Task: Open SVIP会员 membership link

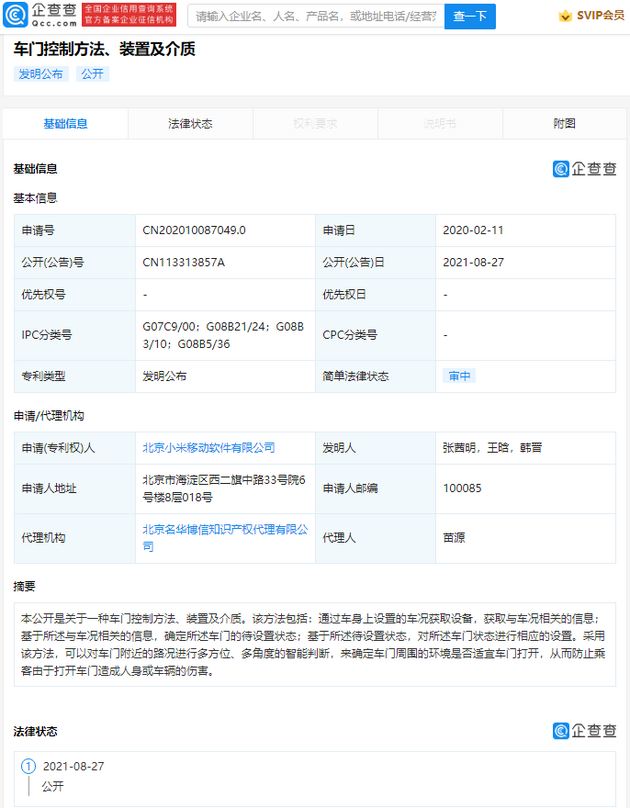Action: pos(600,15)
